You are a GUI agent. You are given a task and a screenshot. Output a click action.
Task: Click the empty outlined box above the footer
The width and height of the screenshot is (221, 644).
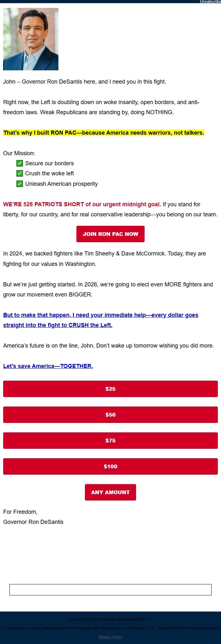[110, 590]
